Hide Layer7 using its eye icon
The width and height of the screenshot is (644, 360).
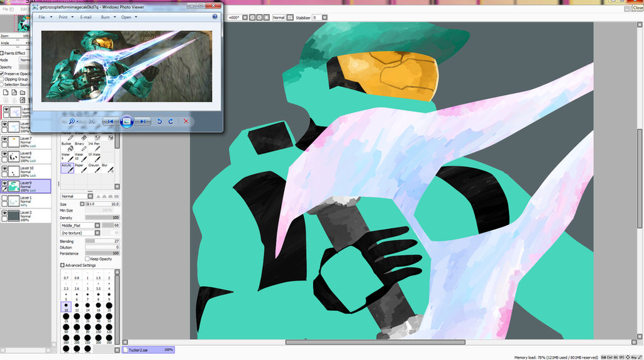click(x=4, y=139)
